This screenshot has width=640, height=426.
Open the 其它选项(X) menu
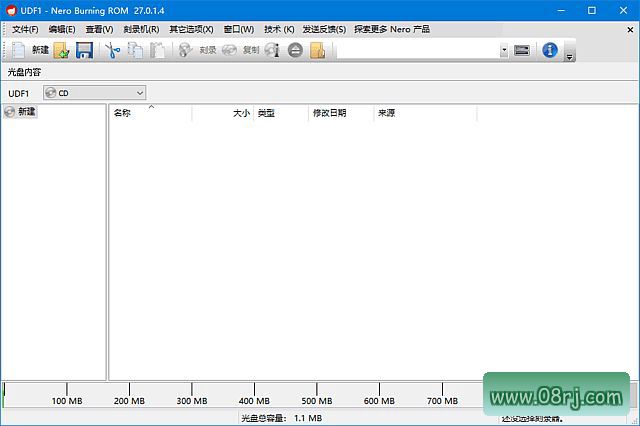[x=191, y=29]
